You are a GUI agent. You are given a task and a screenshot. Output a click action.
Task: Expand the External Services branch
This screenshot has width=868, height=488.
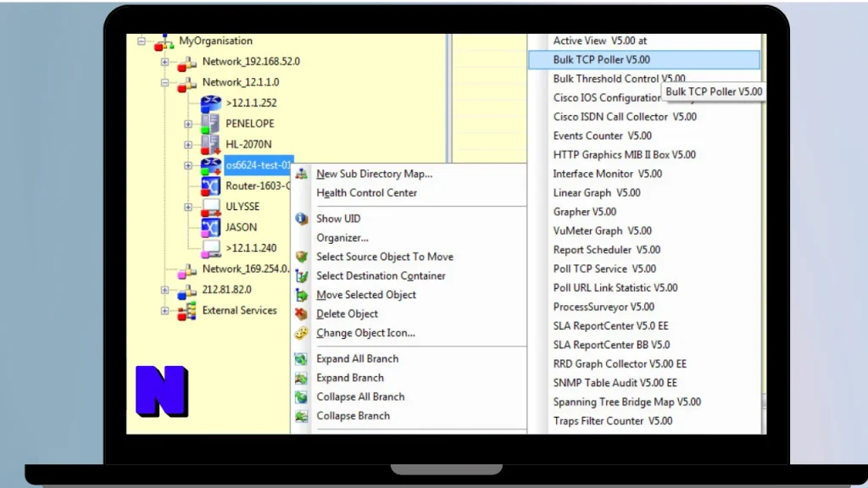[x=165, y=310]
